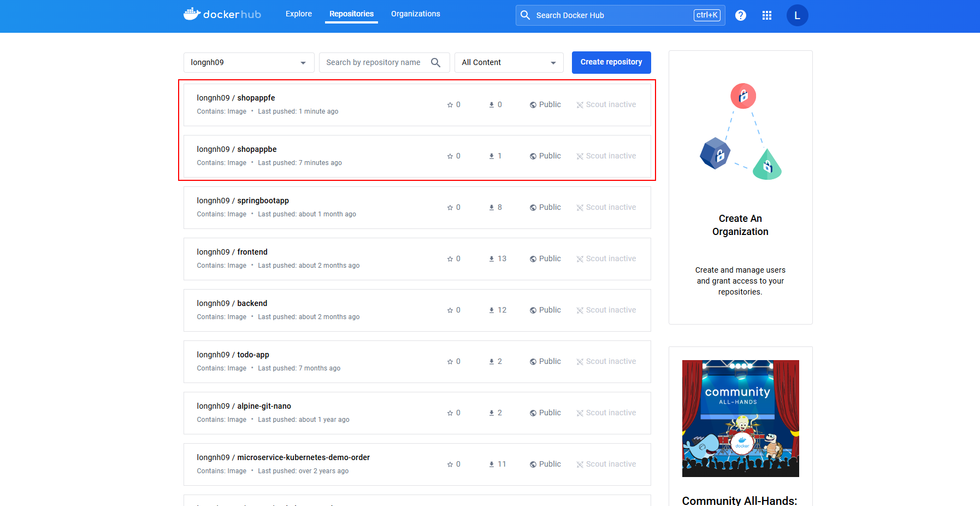This screenshot has height=506, width=980.
Task: Click the download icon on shopappfe row
Action: tap(492, 105)
